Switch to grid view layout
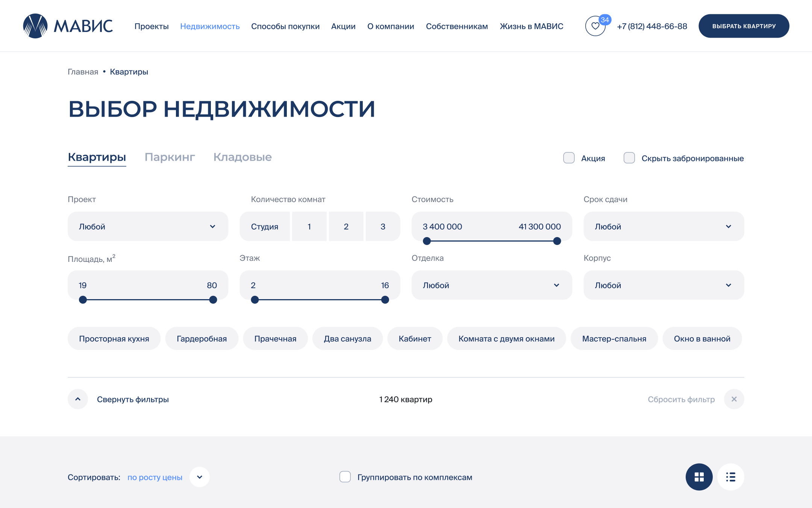Image resolution: width=812 pixels, height=508 pixels. coord(699,477)
